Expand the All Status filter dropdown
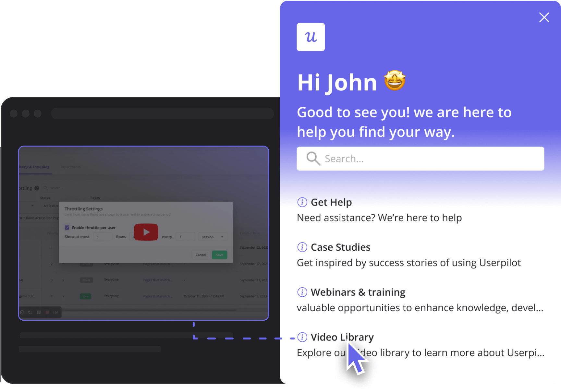This screenshot has height=392, width=561. (50, 206)
